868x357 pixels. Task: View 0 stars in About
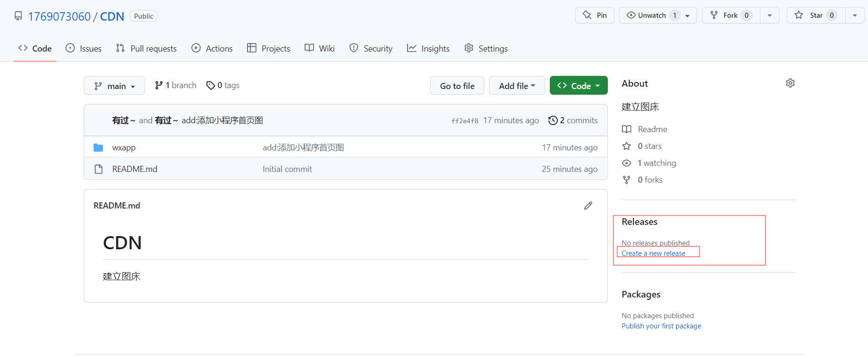point(649,146)
